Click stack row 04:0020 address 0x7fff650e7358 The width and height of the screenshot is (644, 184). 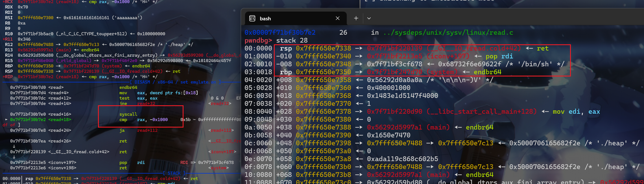(323, 80)
